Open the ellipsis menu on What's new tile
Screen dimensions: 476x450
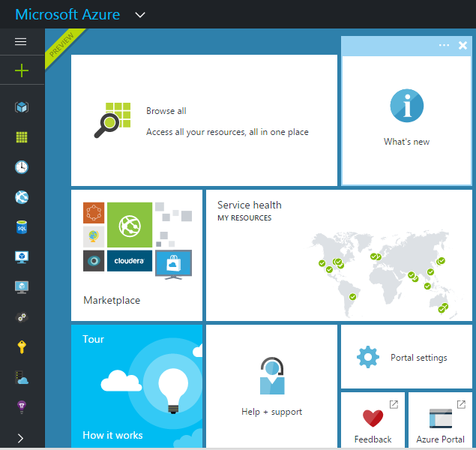click(444, 45)
